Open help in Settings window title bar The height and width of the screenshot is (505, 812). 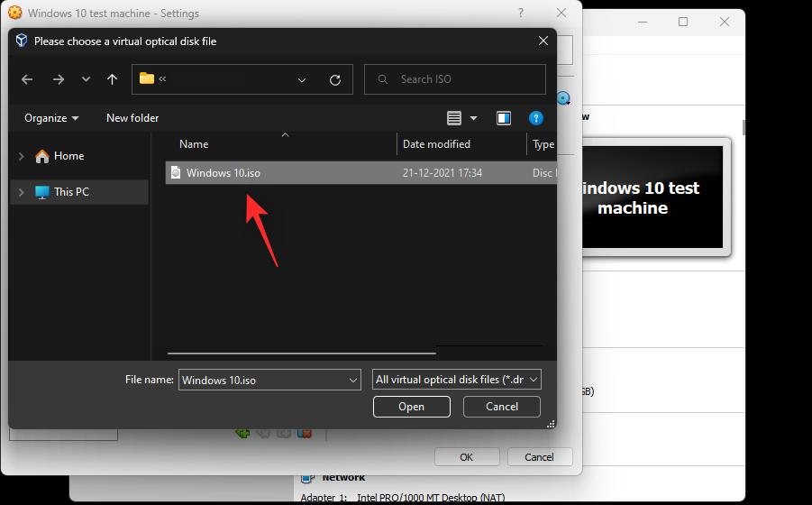click(520, 13)
